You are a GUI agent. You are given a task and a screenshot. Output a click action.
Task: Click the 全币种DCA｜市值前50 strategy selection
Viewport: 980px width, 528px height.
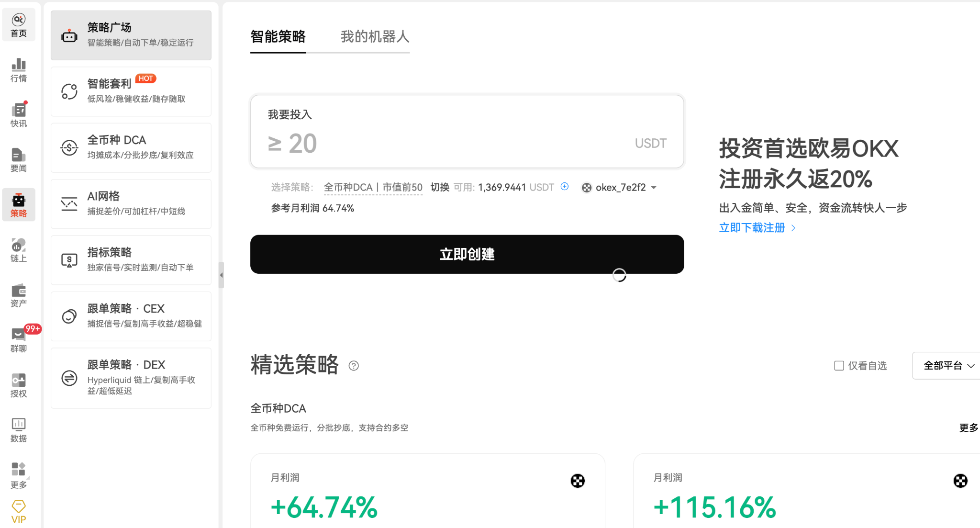click(x=373, y=188)
